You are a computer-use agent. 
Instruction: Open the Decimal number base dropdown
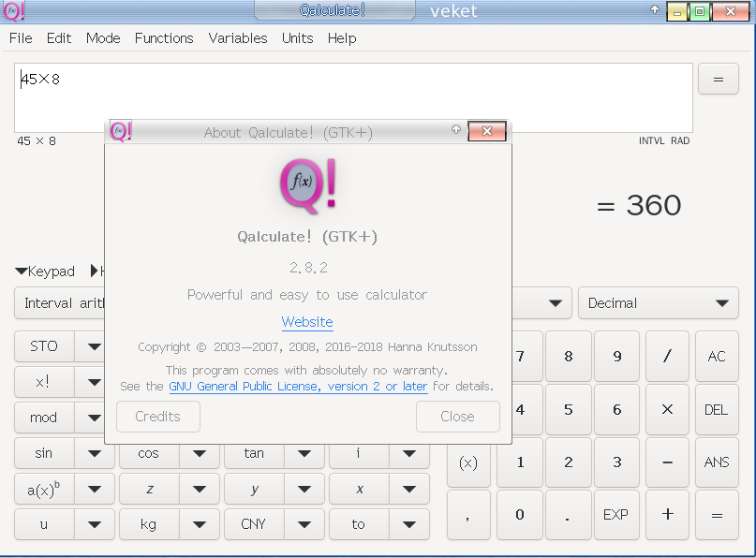point(659,303)
